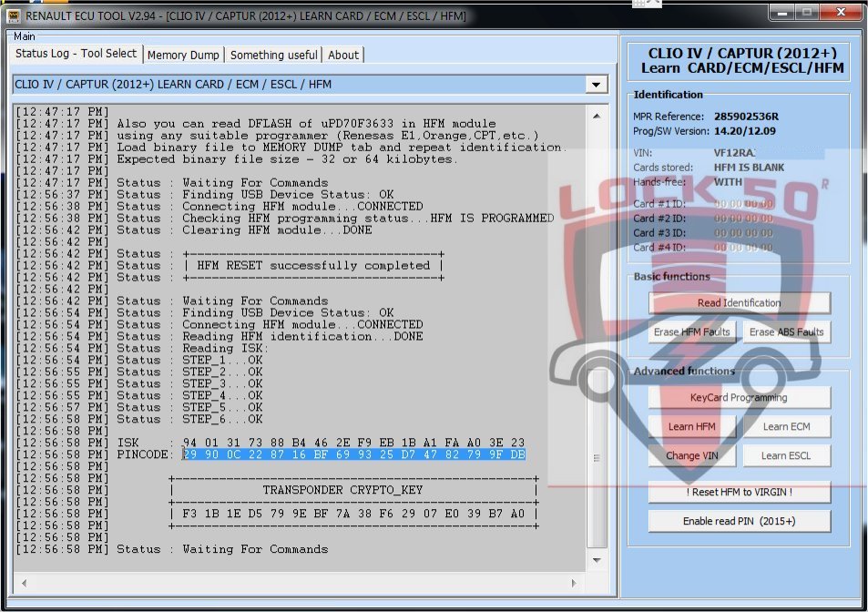Click the Erase HFM Faults button
The height and width of the screenshot is (612, 868).
pos(692,332)
